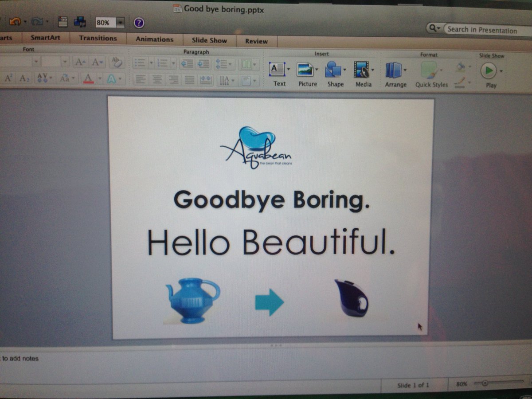
Task: Open the Play slide show options arrow
Action: pyautogui.click(x=501, y=71)
